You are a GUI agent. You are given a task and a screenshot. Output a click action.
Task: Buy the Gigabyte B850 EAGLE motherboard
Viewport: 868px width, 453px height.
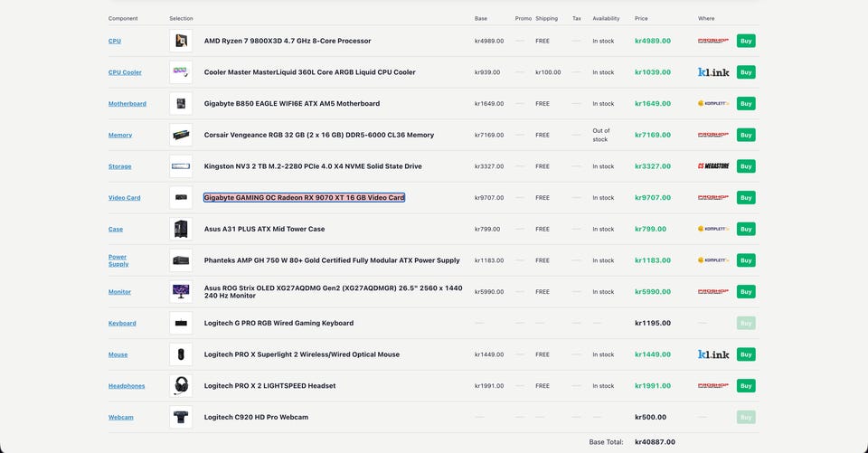(x=746, y=104)
